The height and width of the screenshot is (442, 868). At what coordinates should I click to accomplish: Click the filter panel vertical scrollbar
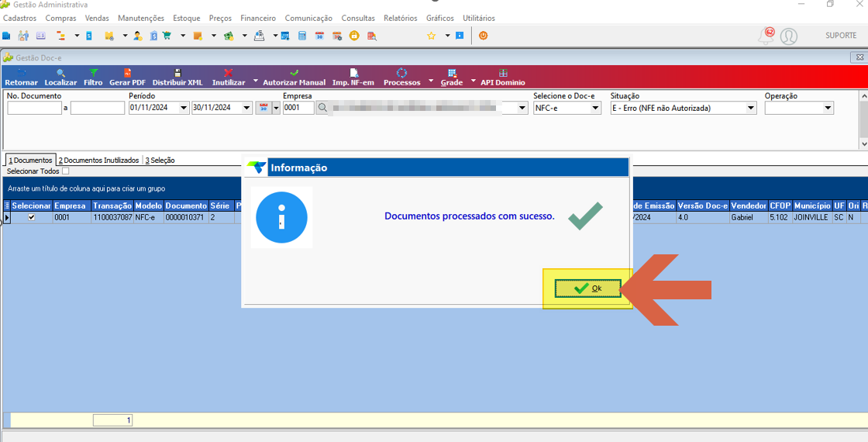pos(863,119)
